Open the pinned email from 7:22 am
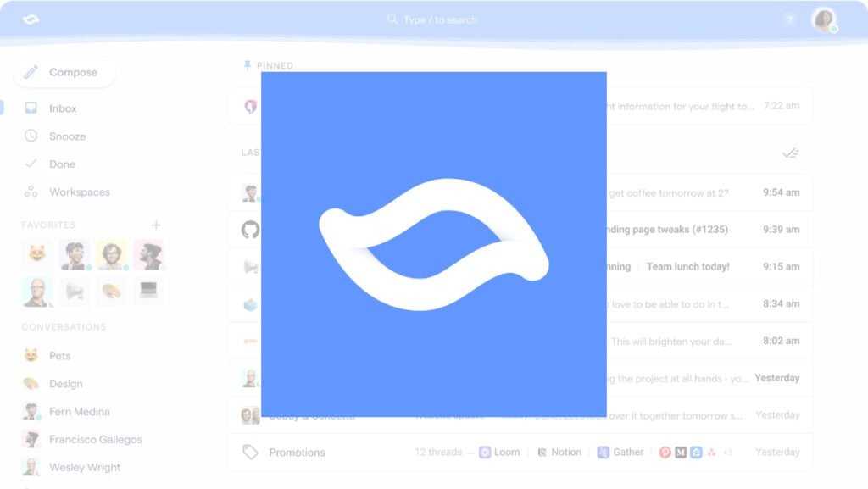 520,106
